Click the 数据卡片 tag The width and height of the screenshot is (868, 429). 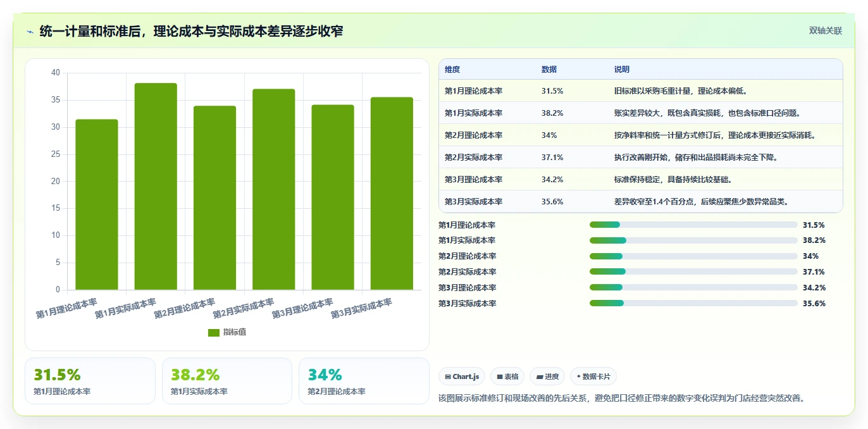tap(593, 376)
